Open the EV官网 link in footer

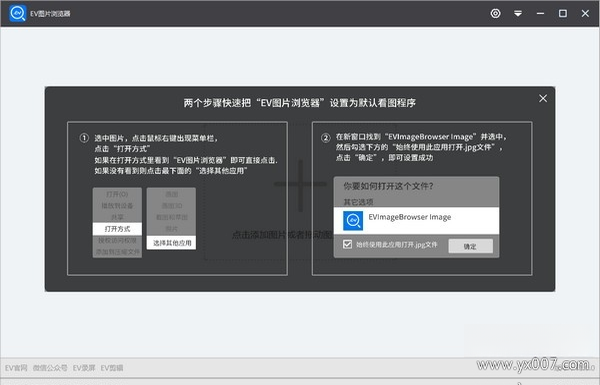pyautogui.click(x=16, y=368)
